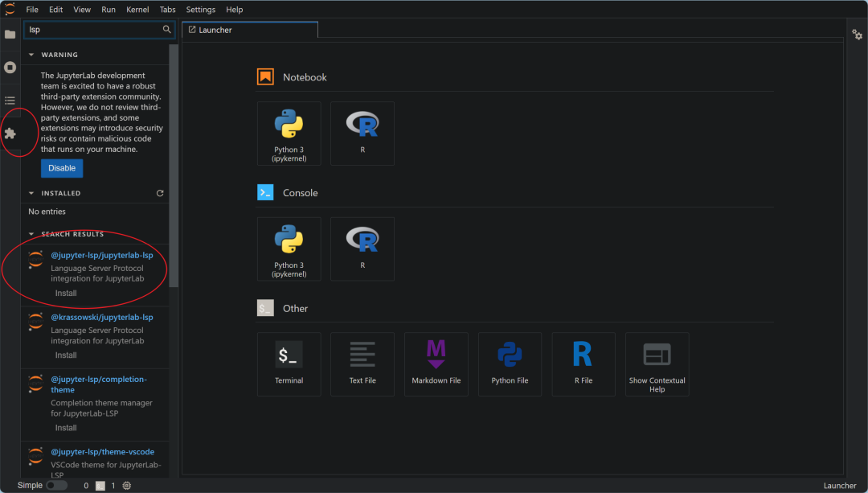
Task: Click the Notebook section icon
Action: click(266, 77)
